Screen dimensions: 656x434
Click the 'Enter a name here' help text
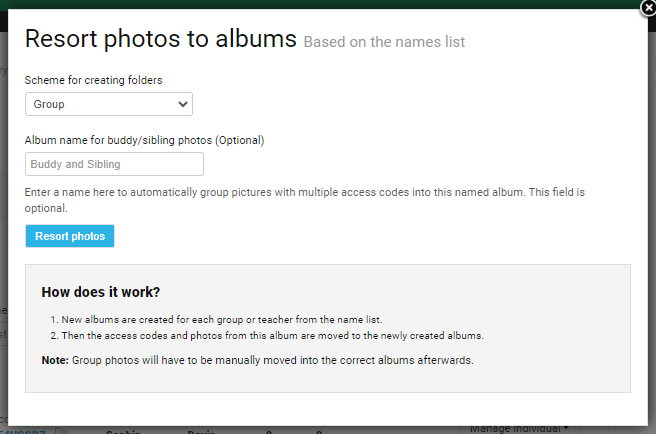(305, 200)
